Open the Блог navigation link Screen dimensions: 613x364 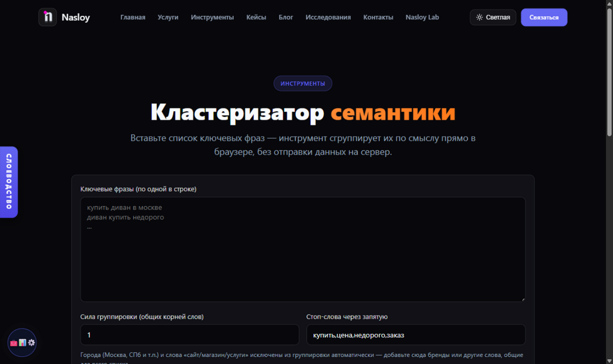click(286, 17)
